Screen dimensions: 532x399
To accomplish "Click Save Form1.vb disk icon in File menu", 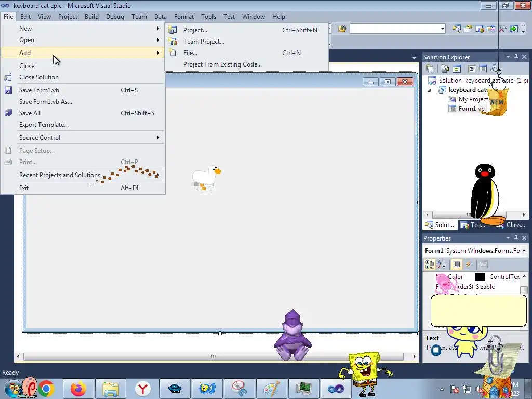I will pos(8,90).
